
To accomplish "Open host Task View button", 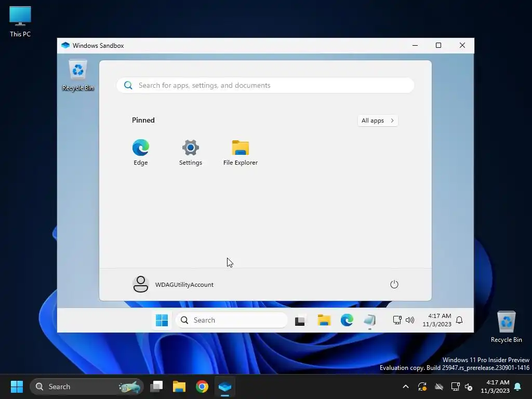I will click(156, 387).
